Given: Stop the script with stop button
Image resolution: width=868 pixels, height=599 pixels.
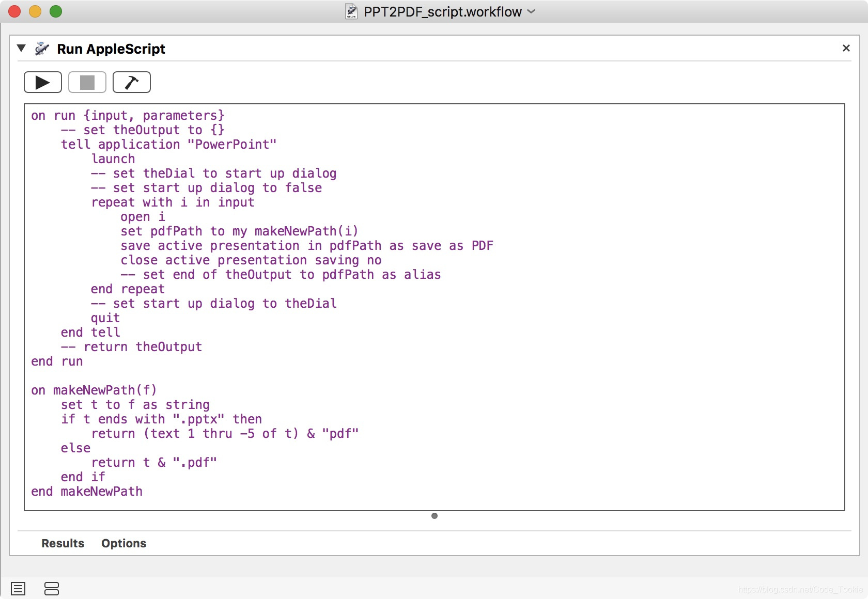Looking at the screenshot, I should click(87, 82).
